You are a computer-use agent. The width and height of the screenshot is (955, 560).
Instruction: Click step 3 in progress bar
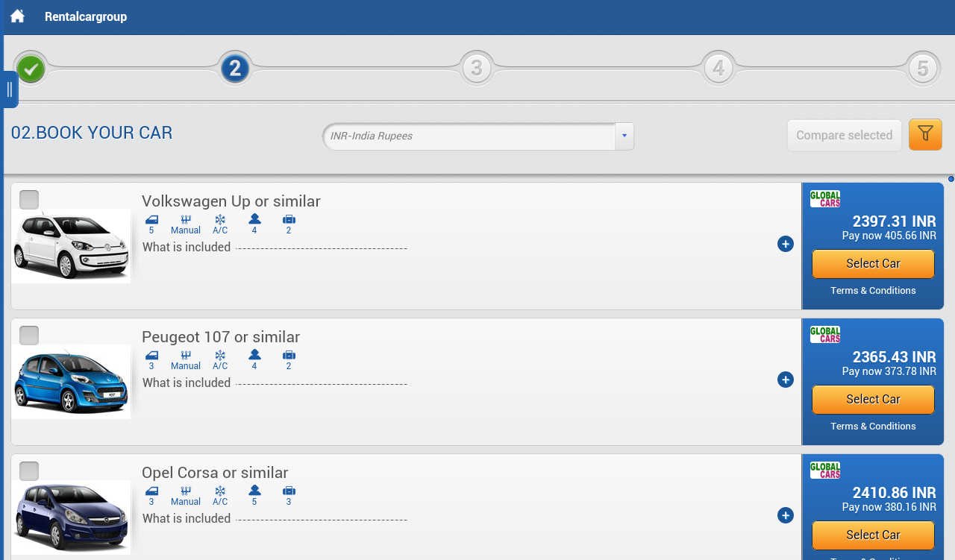coord(477,69)
